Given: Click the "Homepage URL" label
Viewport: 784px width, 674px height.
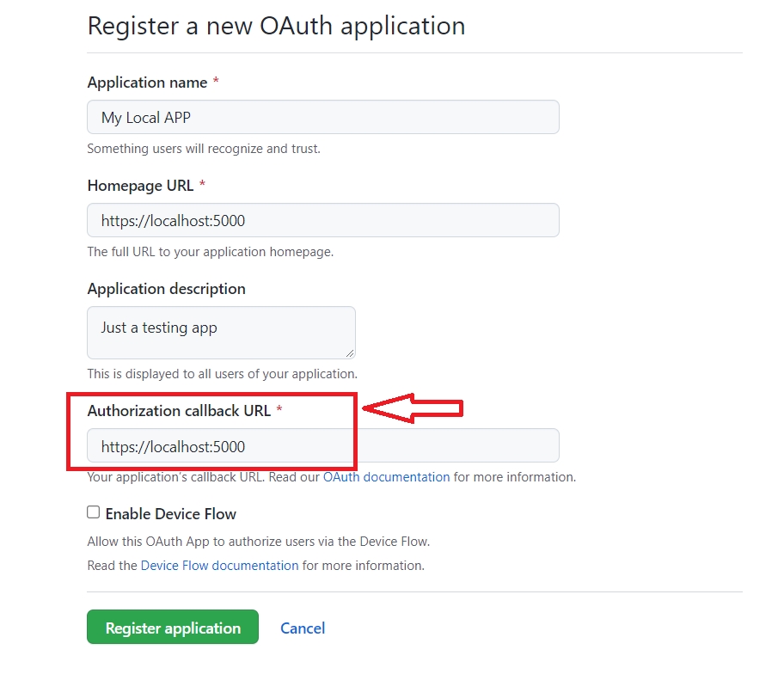Looking at the screenshot, I should [140, 186].
